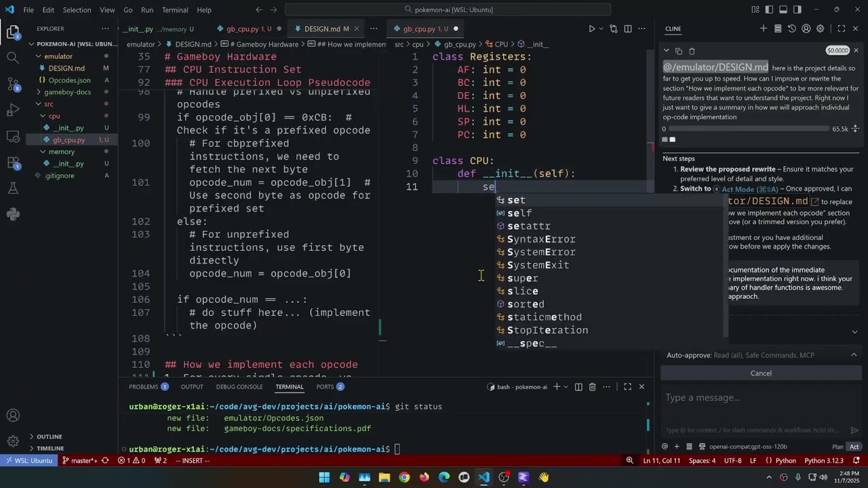Viewport: 868px width, 488px height.
Task: Open notifications bell in status bar
Action: pyautogui.click(x=856, y=461)
